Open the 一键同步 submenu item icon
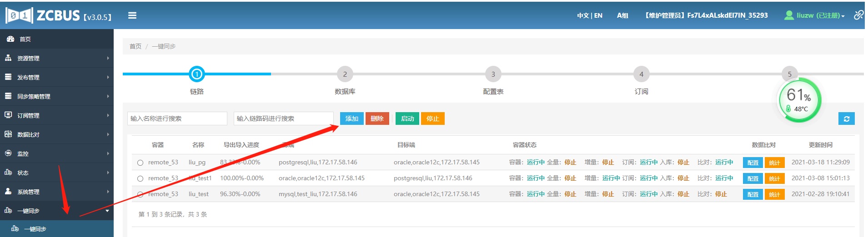The image size is (868, 237). pyautogui.click(x=15, y=229)
